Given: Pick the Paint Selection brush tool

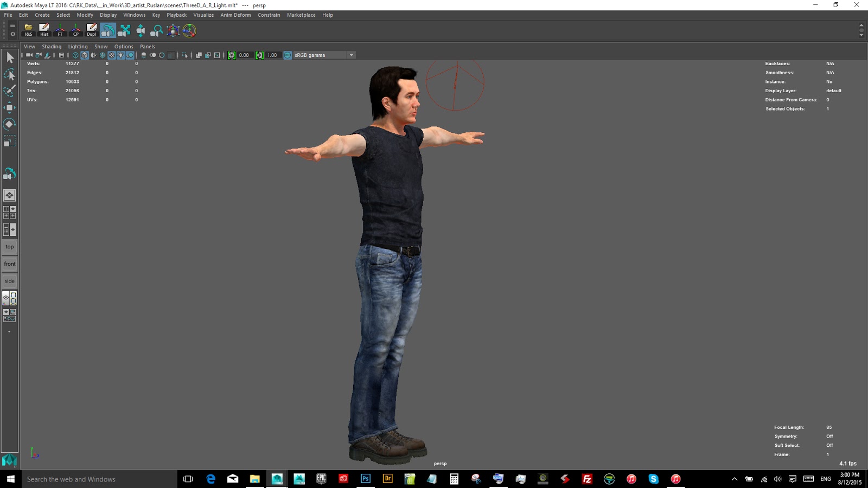Looking at the screenshot, I should 10,91.
